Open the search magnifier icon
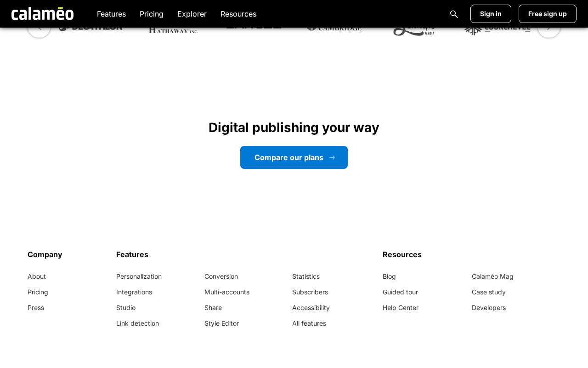 (x=454, y=14)
